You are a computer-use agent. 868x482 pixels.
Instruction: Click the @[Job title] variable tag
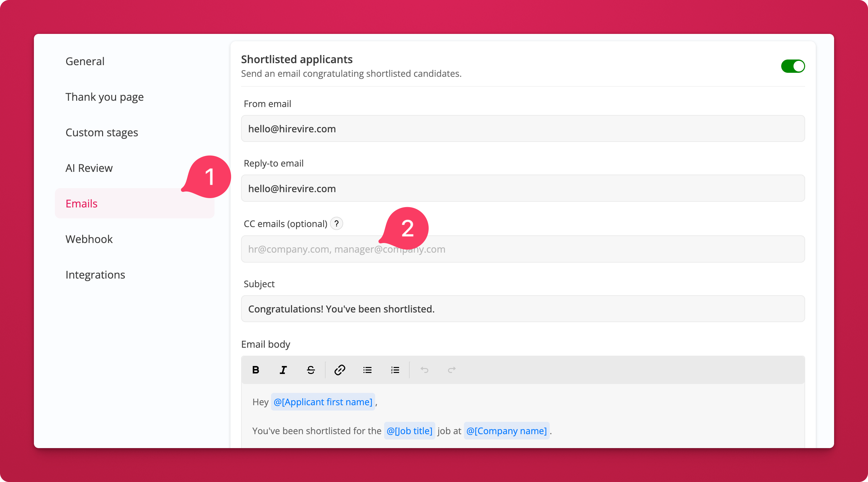tap(409, 431)
